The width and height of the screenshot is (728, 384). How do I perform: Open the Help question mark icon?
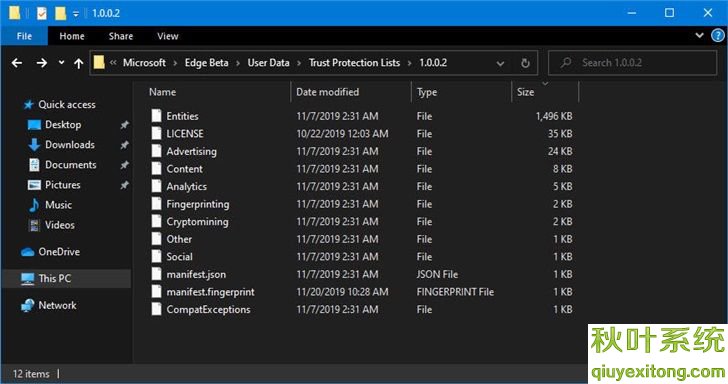(718, 35)
